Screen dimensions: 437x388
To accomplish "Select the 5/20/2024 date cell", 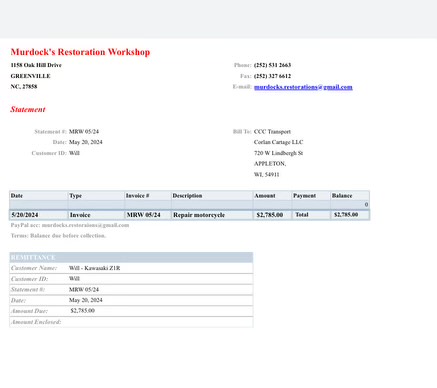I will click(25, 215).
